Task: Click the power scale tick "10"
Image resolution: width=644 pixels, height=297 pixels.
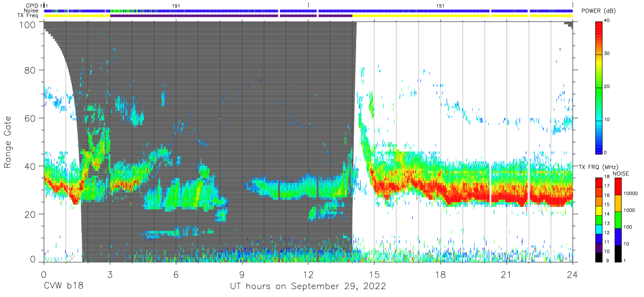Action: tap(607, 119)
